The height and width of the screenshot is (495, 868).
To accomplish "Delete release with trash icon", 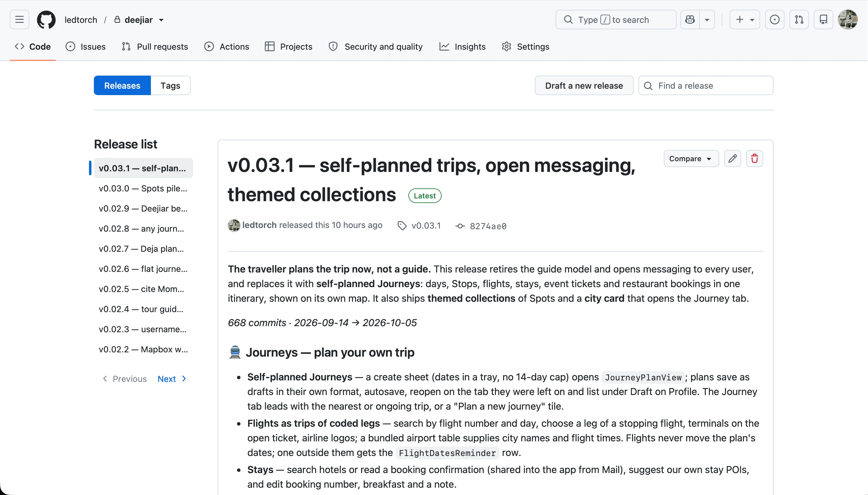I will click(755, 158).
